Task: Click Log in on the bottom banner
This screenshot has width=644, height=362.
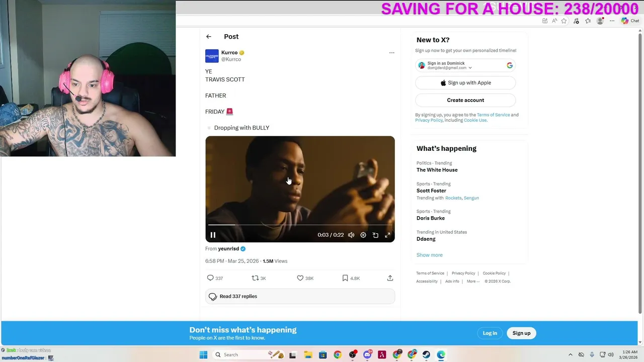Action: (x=490, y=333)
